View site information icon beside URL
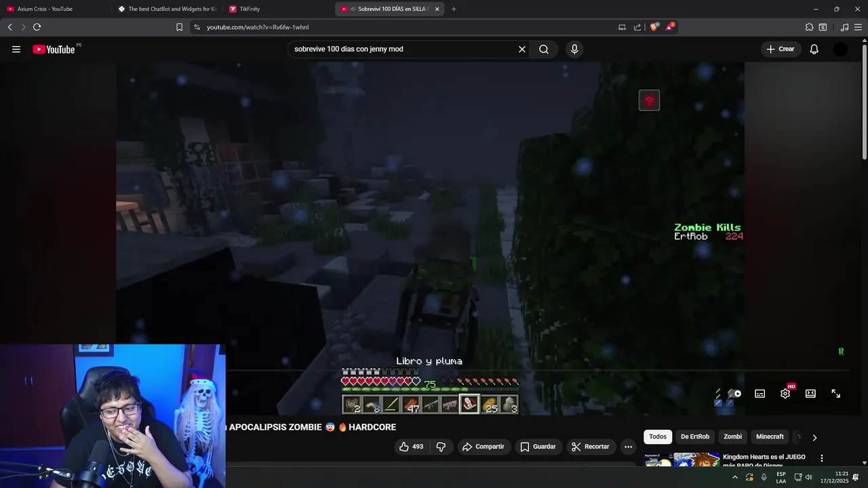 point(197,27)
